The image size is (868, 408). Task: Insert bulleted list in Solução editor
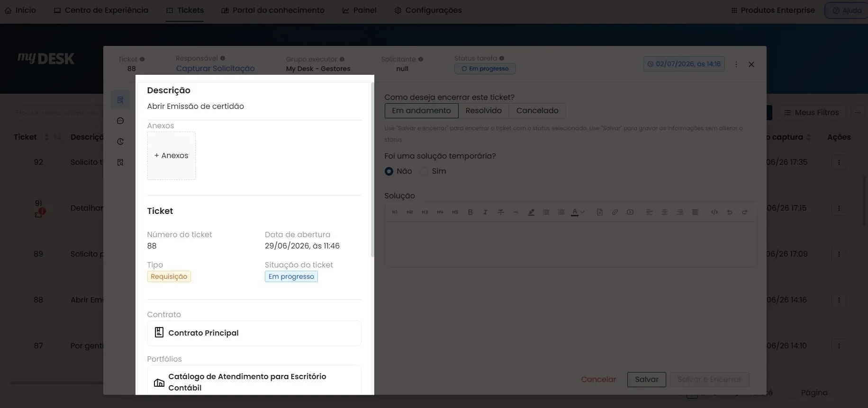(x=546, y=212)
